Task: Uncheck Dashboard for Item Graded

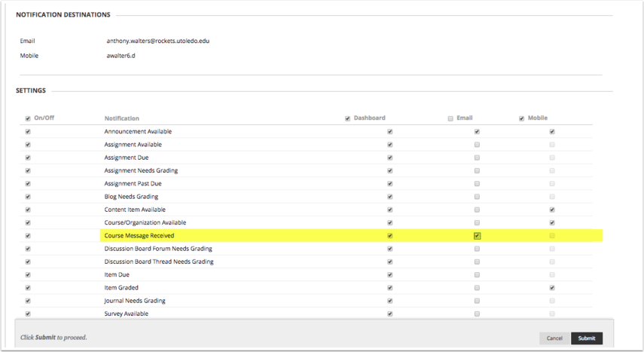Action: (x=389, y=288)
